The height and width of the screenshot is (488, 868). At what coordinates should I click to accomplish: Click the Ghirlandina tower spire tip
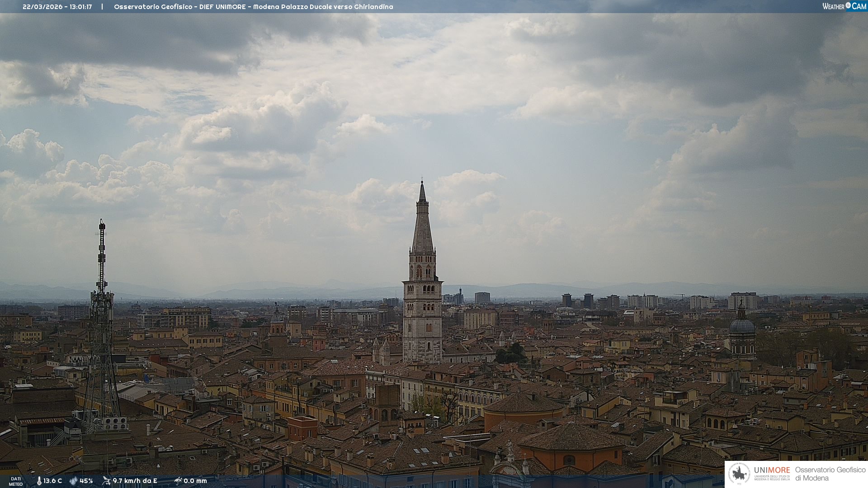[x=422, y=185]
